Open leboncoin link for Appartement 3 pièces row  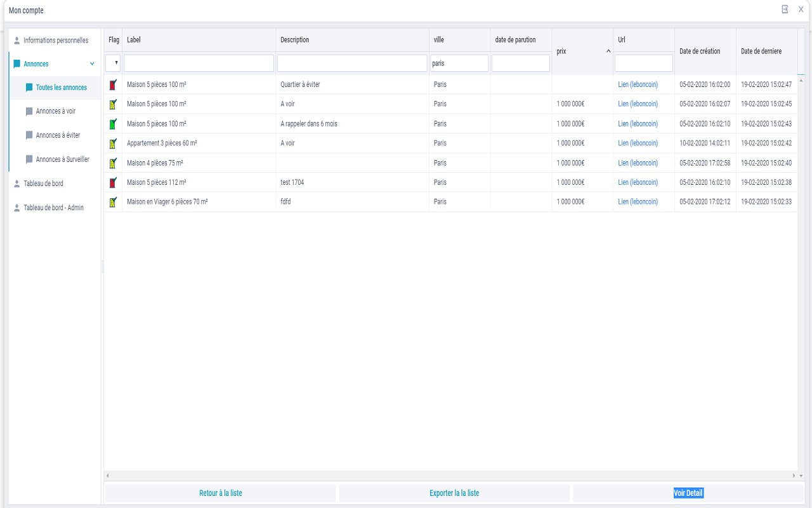pyautogui.click(x=638, y=144)
